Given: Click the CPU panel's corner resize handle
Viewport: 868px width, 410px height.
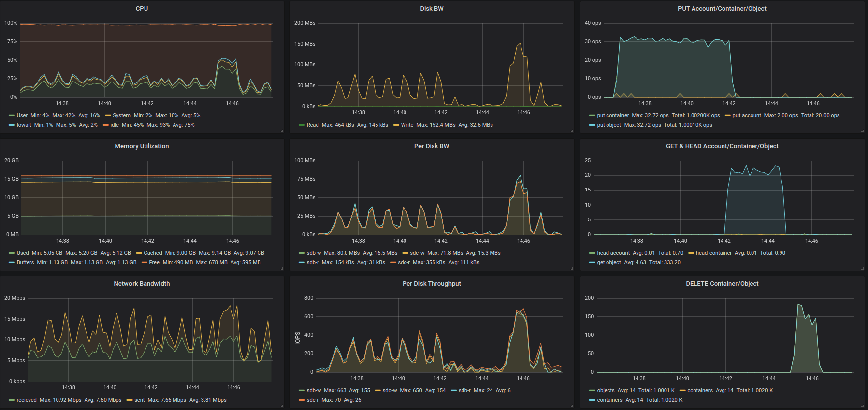Looking at the screenshot, I should tap(282, 131).
